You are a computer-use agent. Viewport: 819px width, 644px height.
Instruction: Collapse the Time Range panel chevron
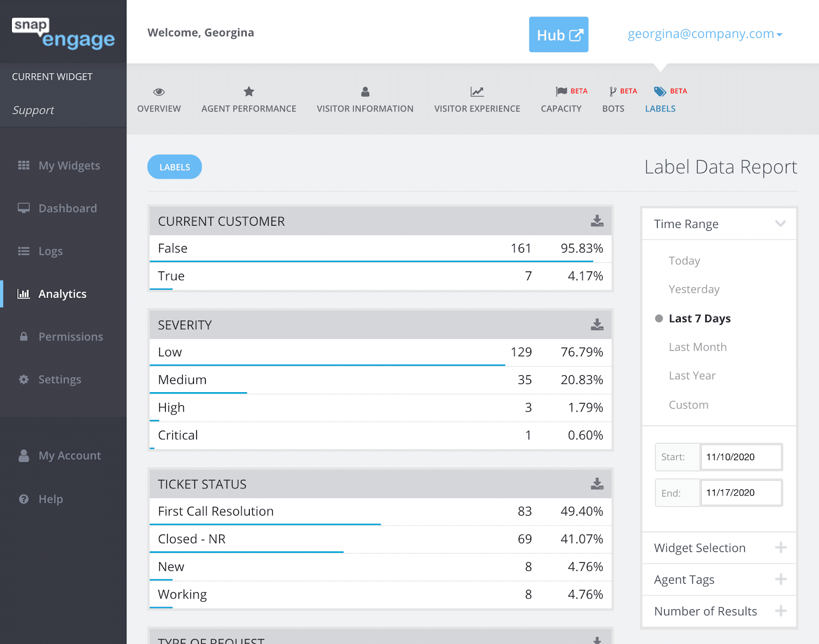[x=780, y=223]
